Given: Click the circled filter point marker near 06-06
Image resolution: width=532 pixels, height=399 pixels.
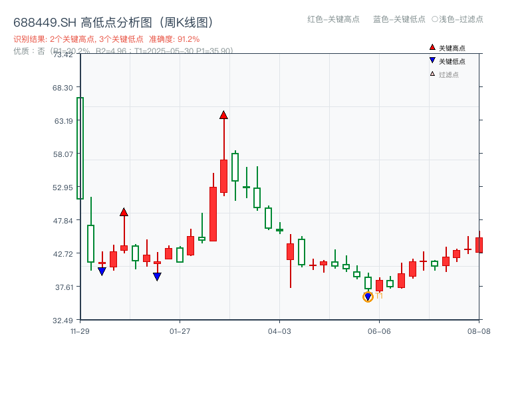Looking at the screenshot, I should coord(368,297).
